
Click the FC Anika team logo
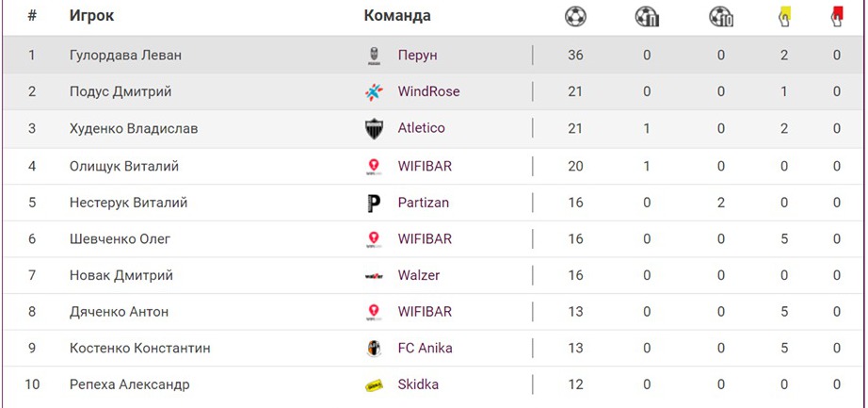pos(374,349)
